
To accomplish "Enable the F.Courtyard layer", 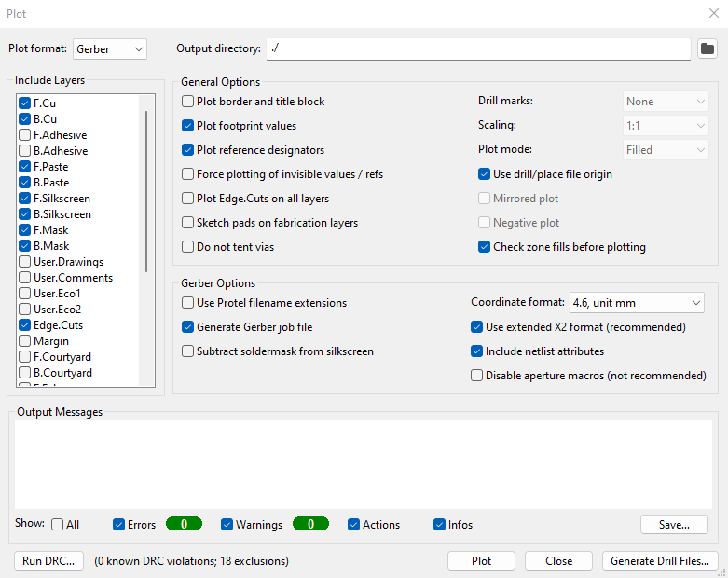I will coord(24,356).
